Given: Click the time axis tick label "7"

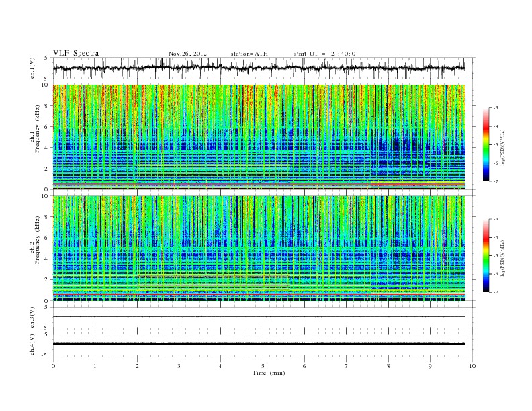Looking at the screenshot, I should point(347,366).
